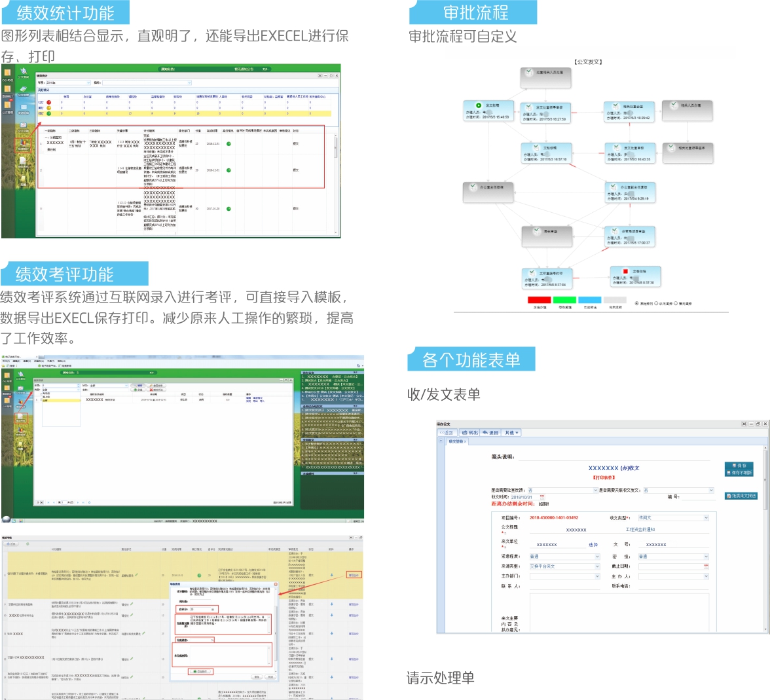Select the middle layout radio button under flowchart

point(656,303)
